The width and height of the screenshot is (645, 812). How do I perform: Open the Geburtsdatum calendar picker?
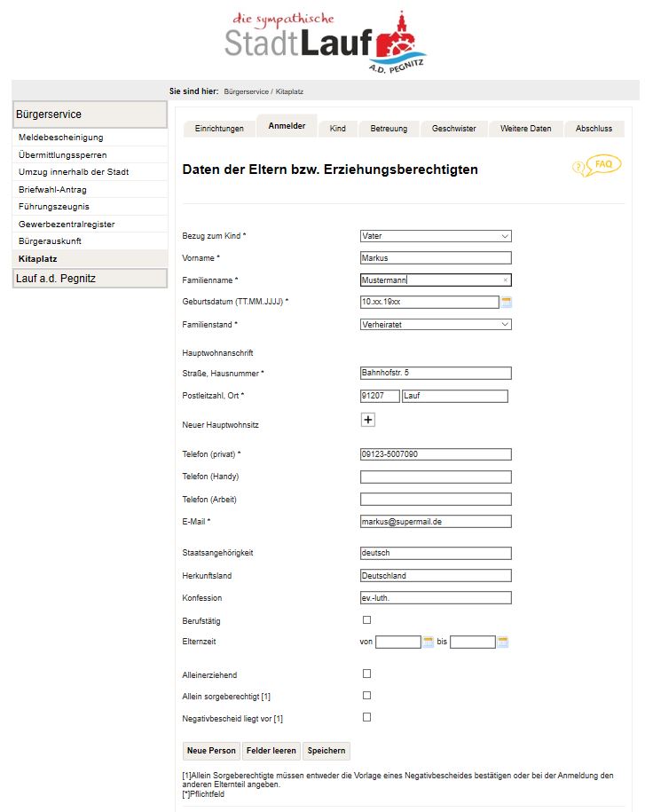click(x=507, y=302)
